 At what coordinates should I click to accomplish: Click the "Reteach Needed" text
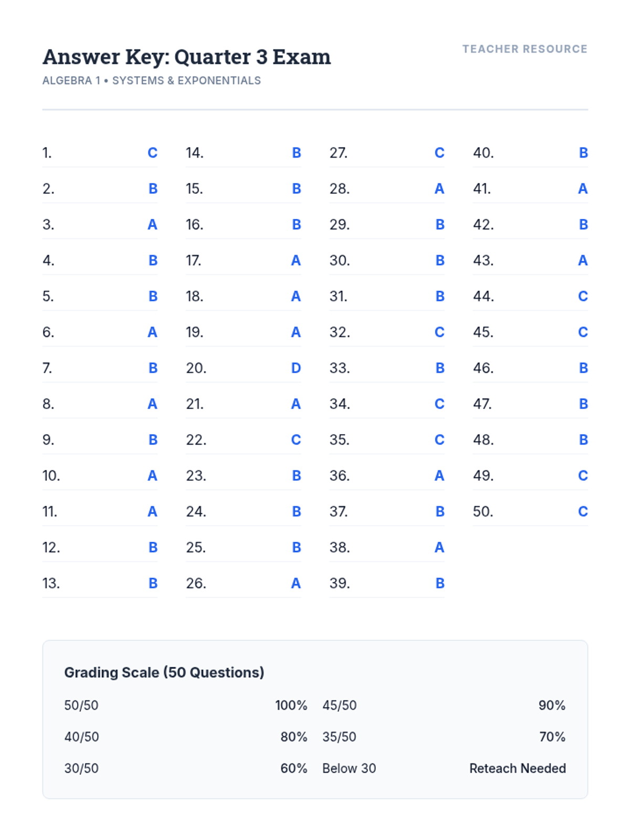click(517, 768)
